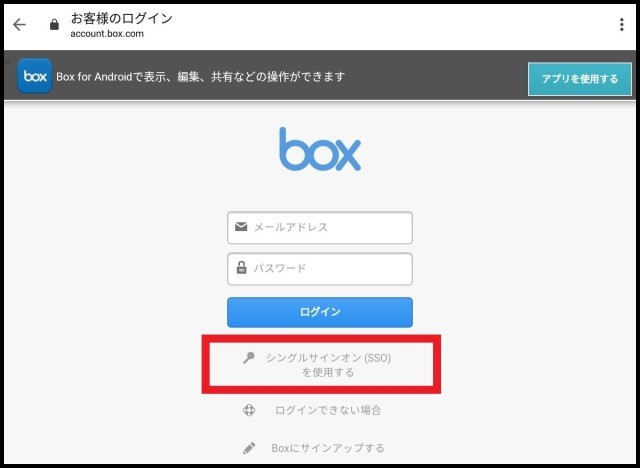Open the Boxにサインアップする link
This screenshot has height=468, width=640.
[330, 448]
